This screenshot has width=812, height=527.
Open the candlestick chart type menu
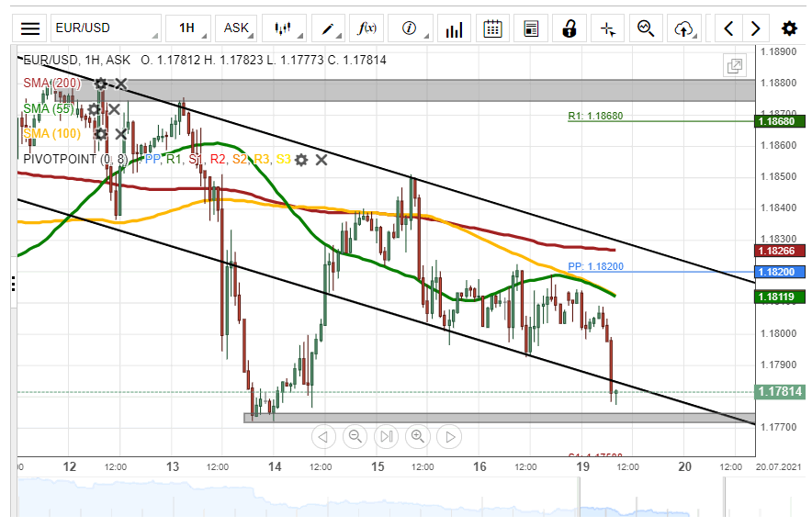(x=284, y=28)
